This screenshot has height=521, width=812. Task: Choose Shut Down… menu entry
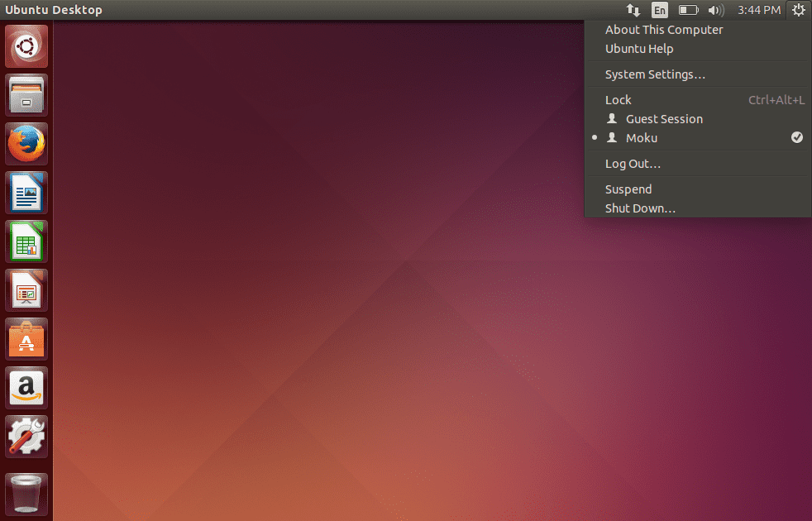point(698,208)
